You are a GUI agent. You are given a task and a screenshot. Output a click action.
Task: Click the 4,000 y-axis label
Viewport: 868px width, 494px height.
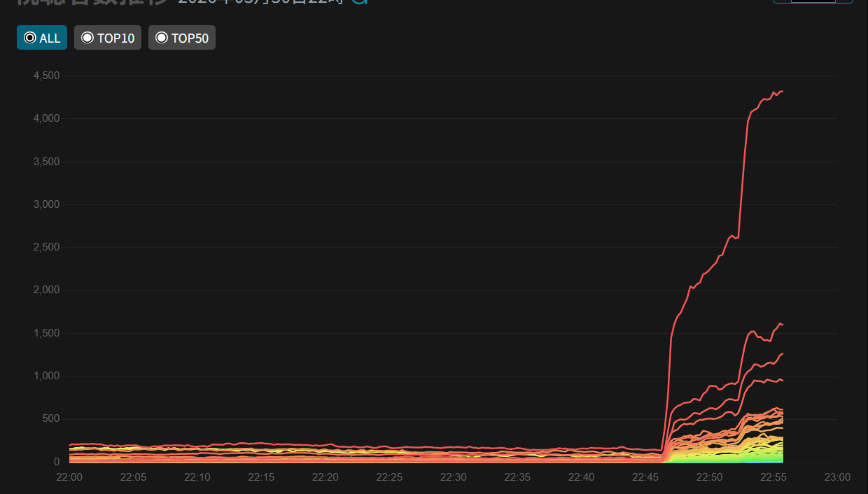point(47,118)
